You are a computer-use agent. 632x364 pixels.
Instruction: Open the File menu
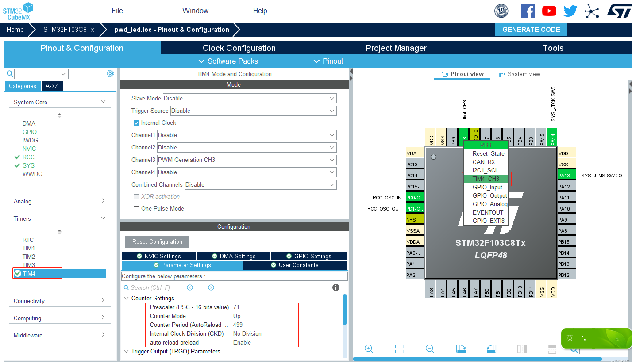(x=117, y=11)
